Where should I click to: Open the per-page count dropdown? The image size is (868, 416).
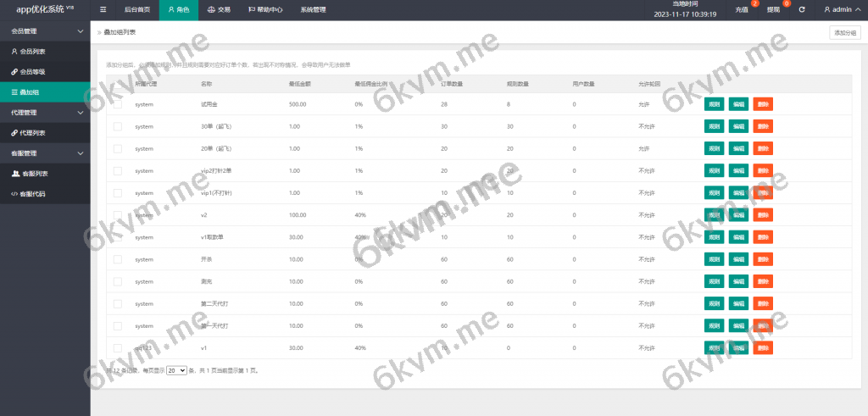pyautogui.click(x=176, y=371)
